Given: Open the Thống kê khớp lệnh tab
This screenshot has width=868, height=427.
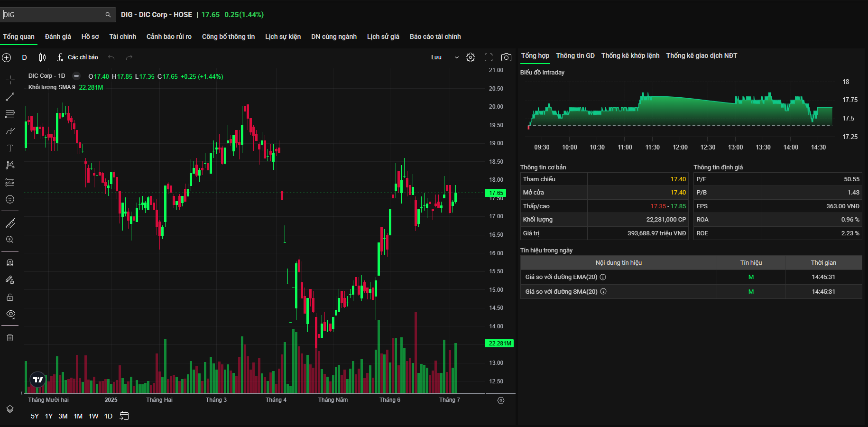Looking at the screenshot, I should (x=630, y=56).
